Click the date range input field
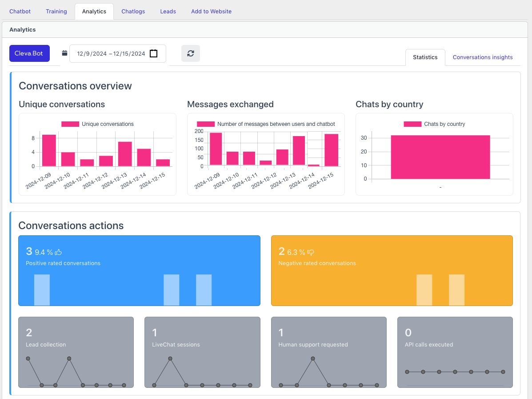The image size is (532, 399). coord(111,53)
